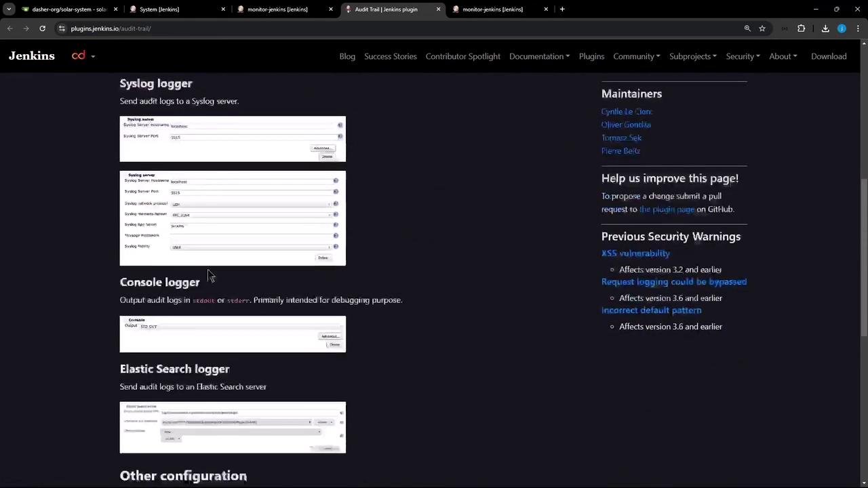The image size is (868, 488).
Task: Open the XSS vulnerability warning
Action: point(635,253)
